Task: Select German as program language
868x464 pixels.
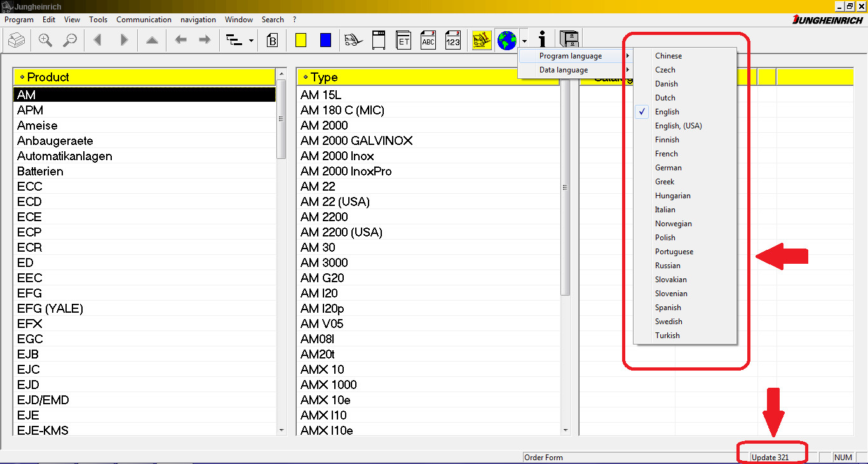Action: pos(668,168)
